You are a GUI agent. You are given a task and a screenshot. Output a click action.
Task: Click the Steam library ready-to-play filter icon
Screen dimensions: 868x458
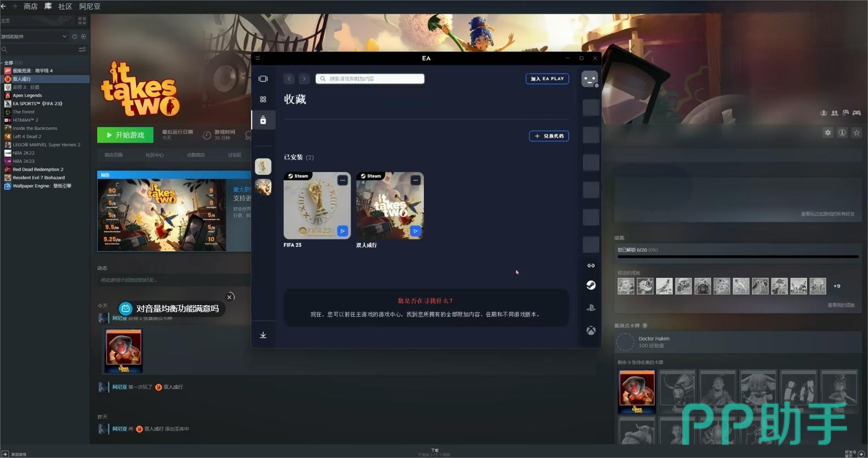coord(83,37)
